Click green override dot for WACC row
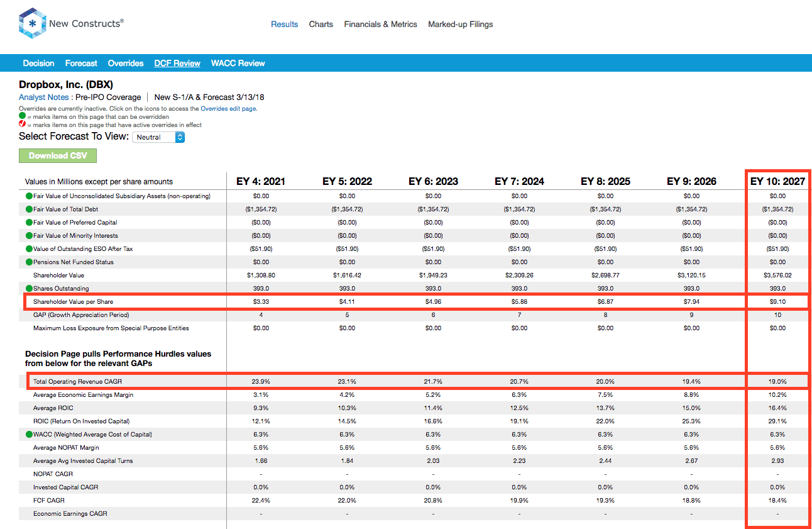Image resolution: width=812 pixels, height=529 pixels. point(29,435)
